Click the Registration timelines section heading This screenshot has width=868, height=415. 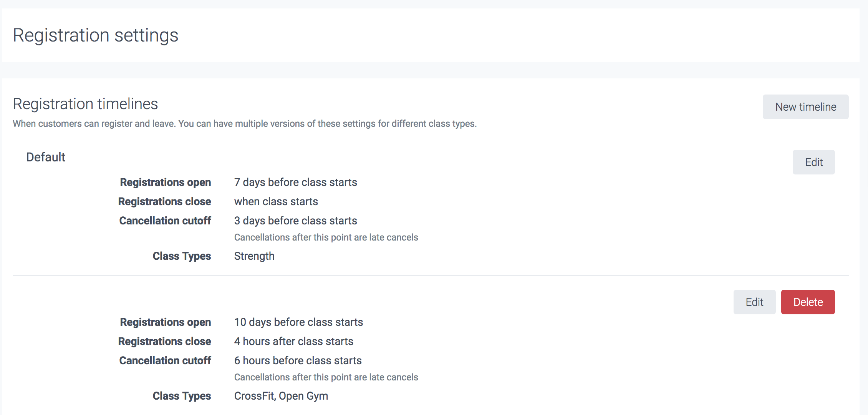click(x=85, y=104)
